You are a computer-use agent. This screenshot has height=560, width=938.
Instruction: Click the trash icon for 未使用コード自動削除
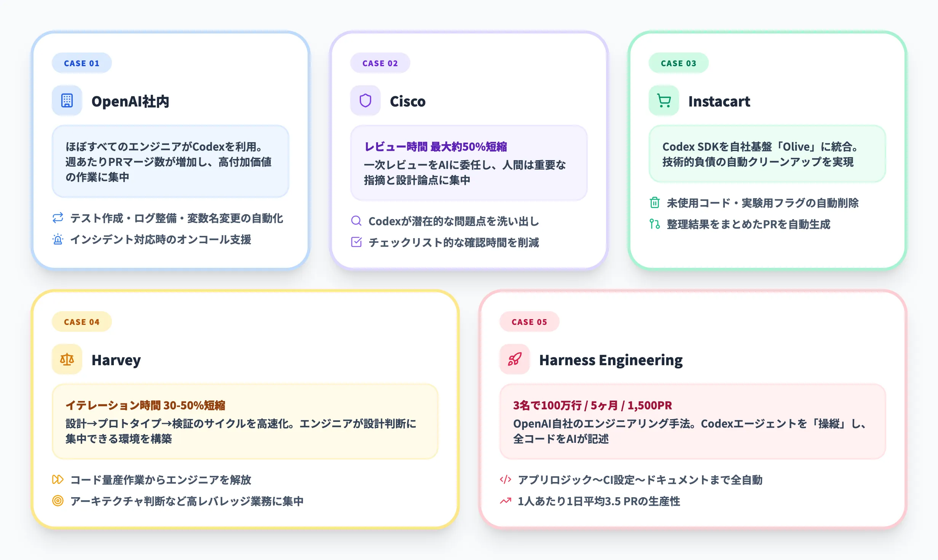click(x=655, y=204)
